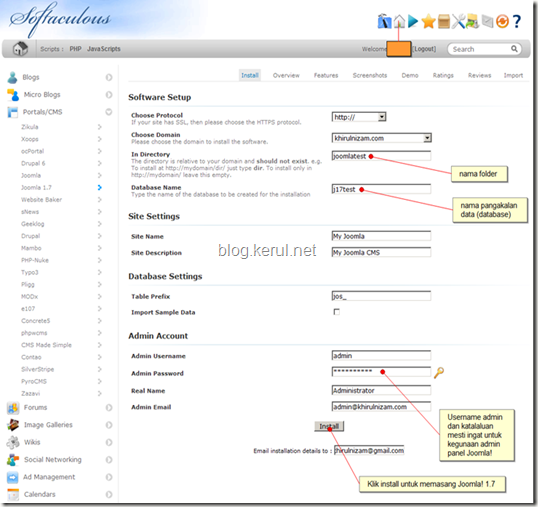The image size is (538, 507).
Task: Click the arrow beside Drupal 6
Action: (100, 163)
